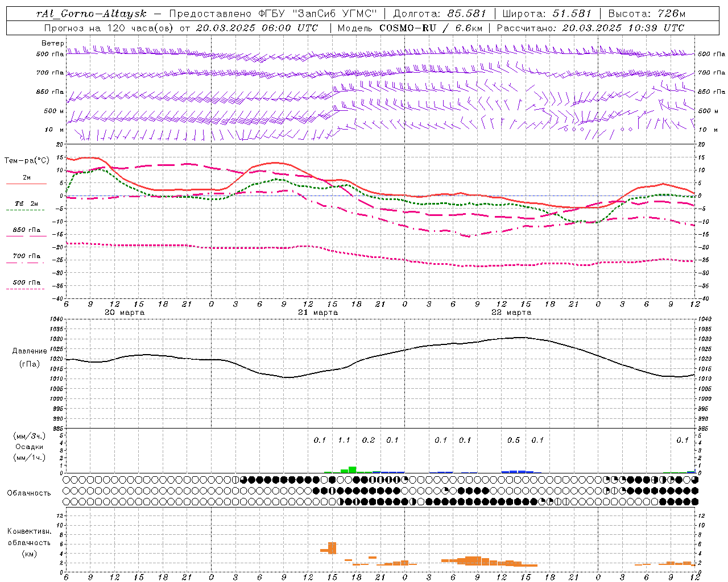Click the 20 марта date label
This screenshot has height=582, width=728.
click(125, 313)
